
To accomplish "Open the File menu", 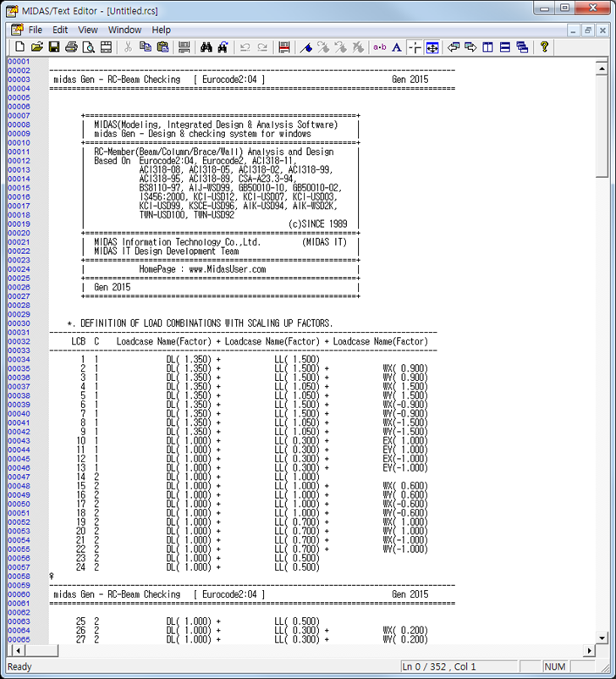I will coord(35,30).
